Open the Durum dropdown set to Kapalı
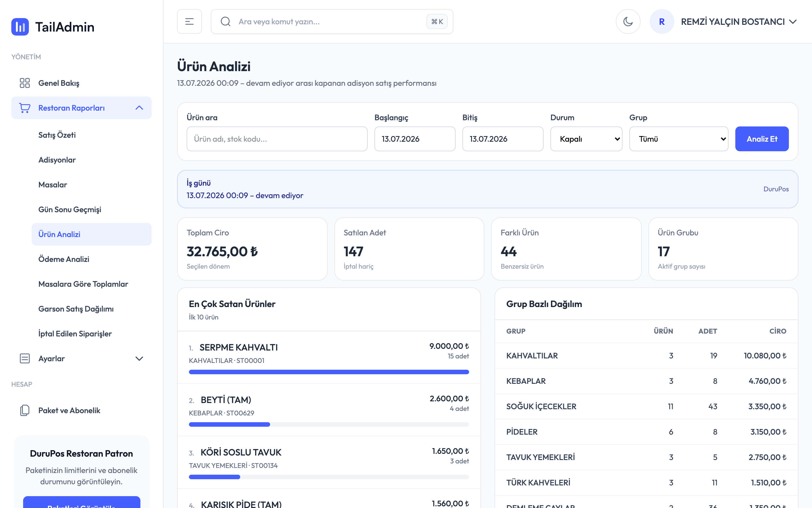Image resolution: width=812 pixels, height=508 pixels. coord(586,139)
